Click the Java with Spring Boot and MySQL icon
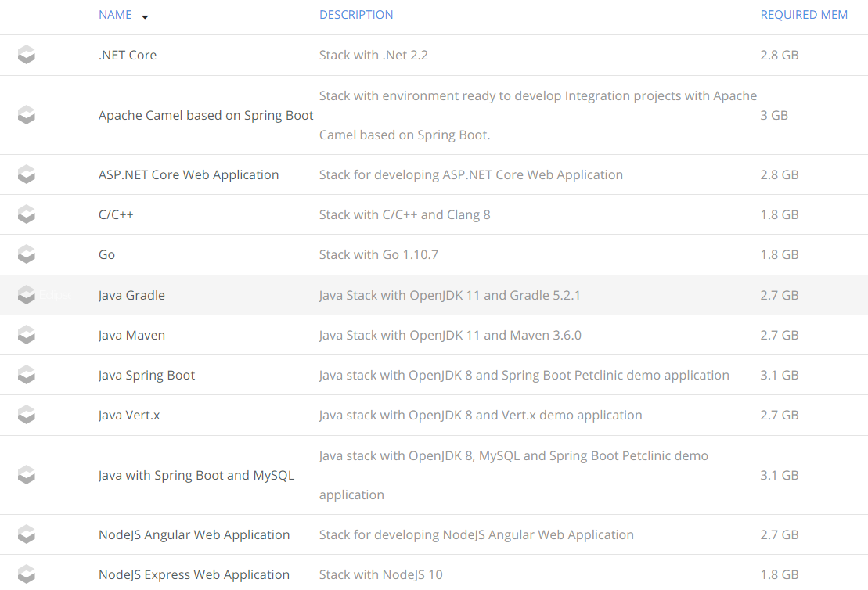The width and height of the screenshot is (868, 590). [27, 475]
